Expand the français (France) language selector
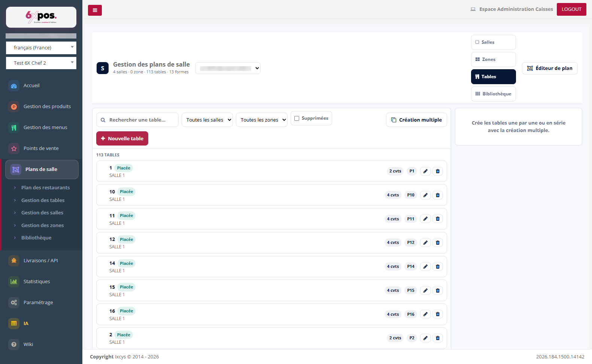The width and height of the screenshot is (592, 364). 41,48
